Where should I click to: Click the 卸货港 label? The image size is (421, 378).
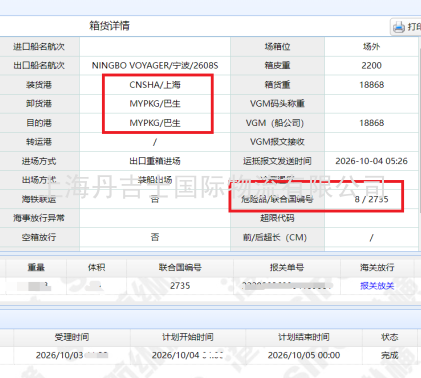pos(39,104)
